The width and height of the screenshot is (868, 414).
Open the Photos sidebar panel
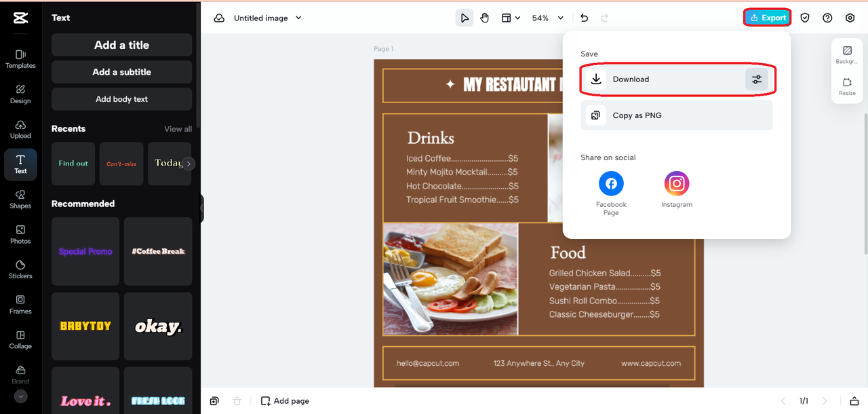pyautogui.click(x=20, y=235)
